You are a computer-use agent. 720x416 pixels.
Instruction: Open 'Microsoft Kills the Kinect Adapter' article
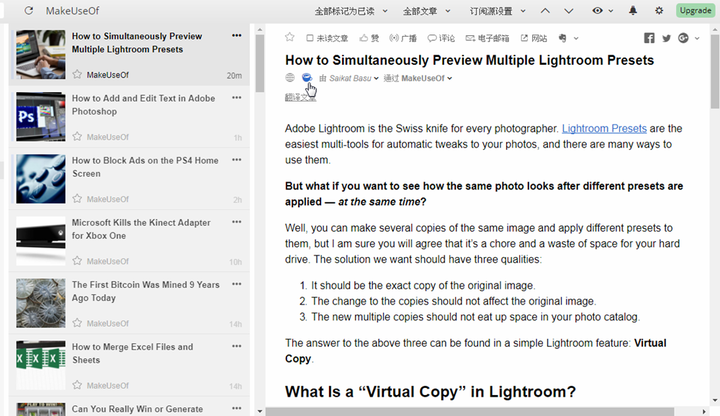pos(141,229)
